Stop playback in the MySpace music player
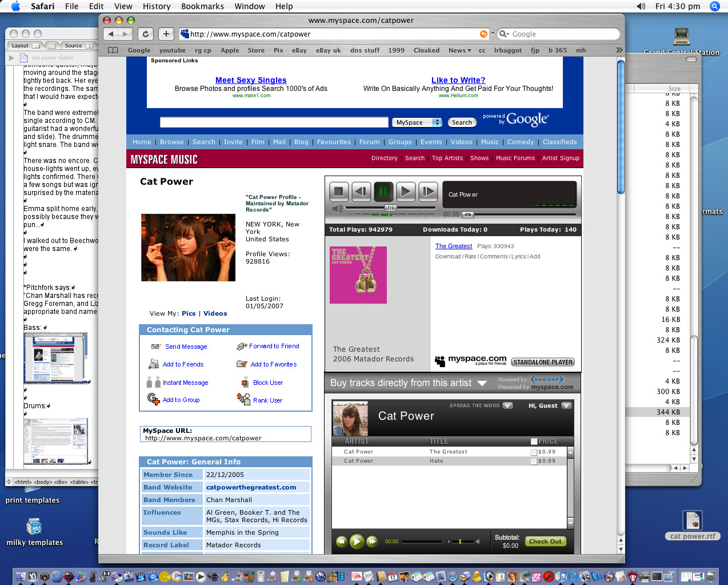 pyautogui.click(x=338, y=191)
